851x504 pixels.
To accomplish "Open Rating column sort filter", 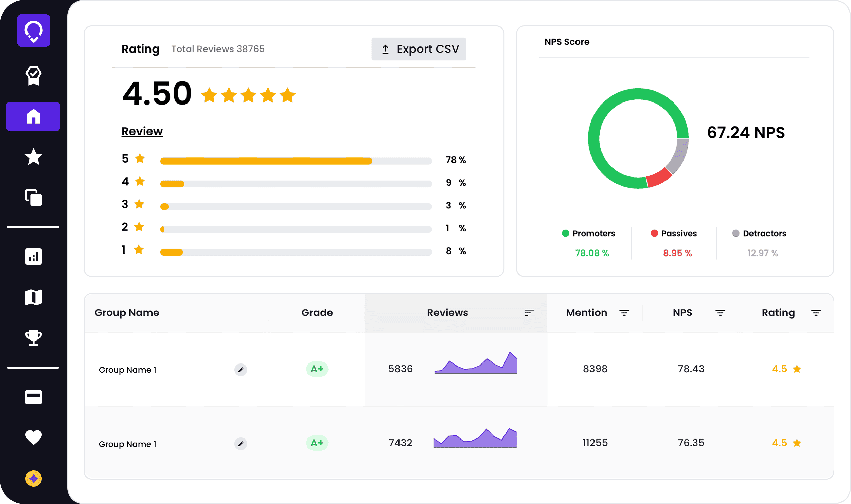I will coord(816,313).
